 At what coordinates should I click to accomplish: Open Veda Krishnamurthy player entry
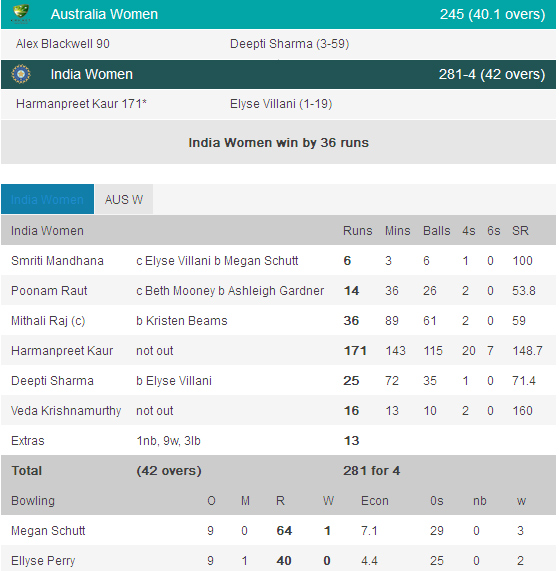(x=66, y=411)
